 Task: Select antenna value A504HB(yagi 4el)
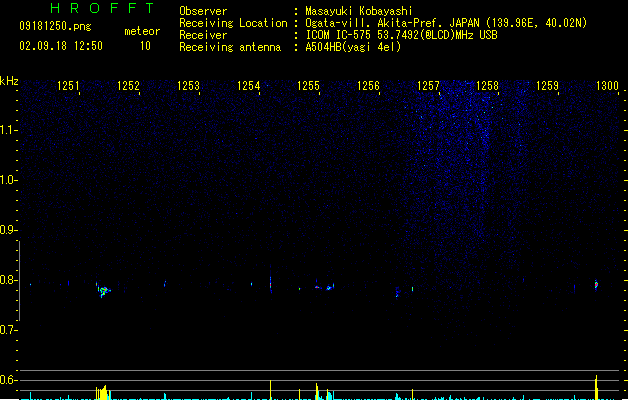353,47
